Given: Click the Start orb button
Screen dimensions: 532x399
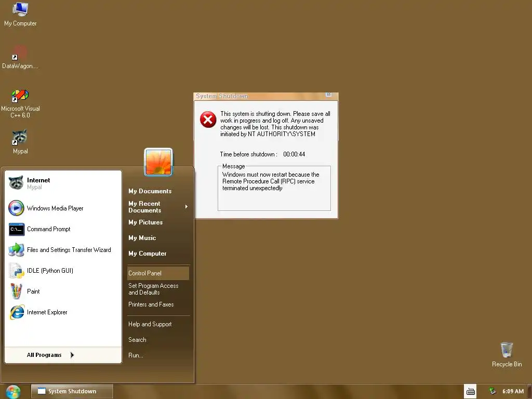Looking at the screenshot, I should (13, 392).
